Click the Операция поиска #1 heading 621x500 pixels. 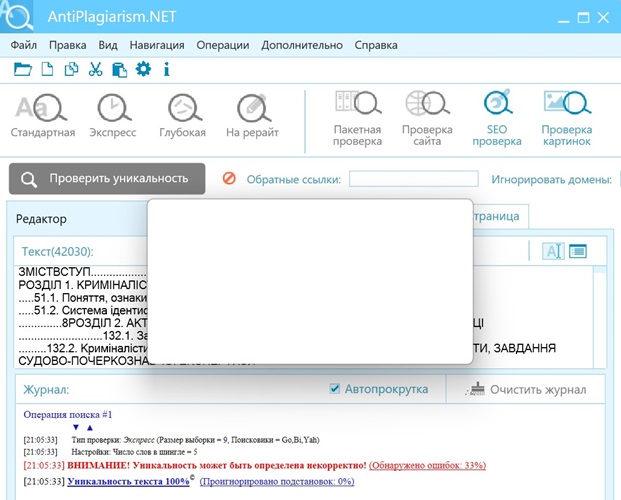point(68,414)
